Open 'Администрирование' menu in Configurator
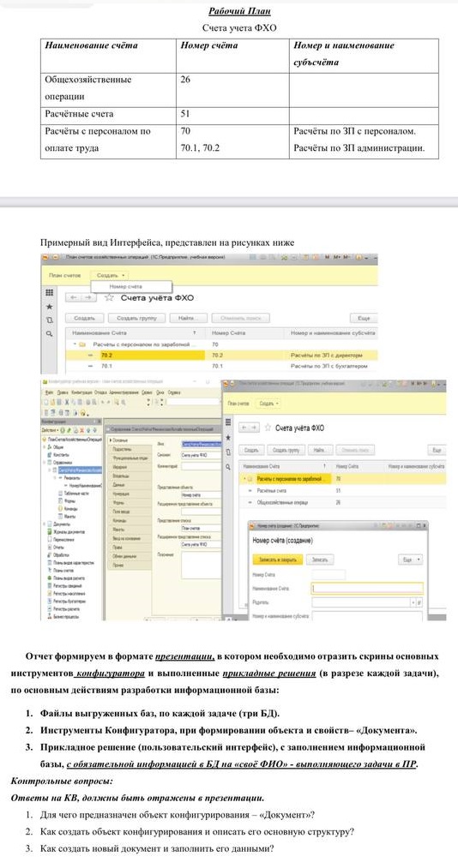Image resolution: width=458 pixels, height=868 pixels. point(124,393)
